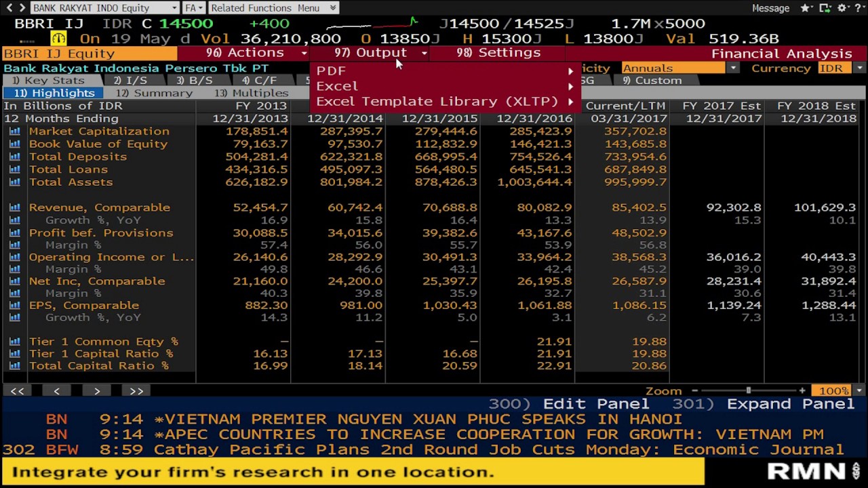
Task: Select the 13) Multiples subtab
Action: [x=252, y=93]
